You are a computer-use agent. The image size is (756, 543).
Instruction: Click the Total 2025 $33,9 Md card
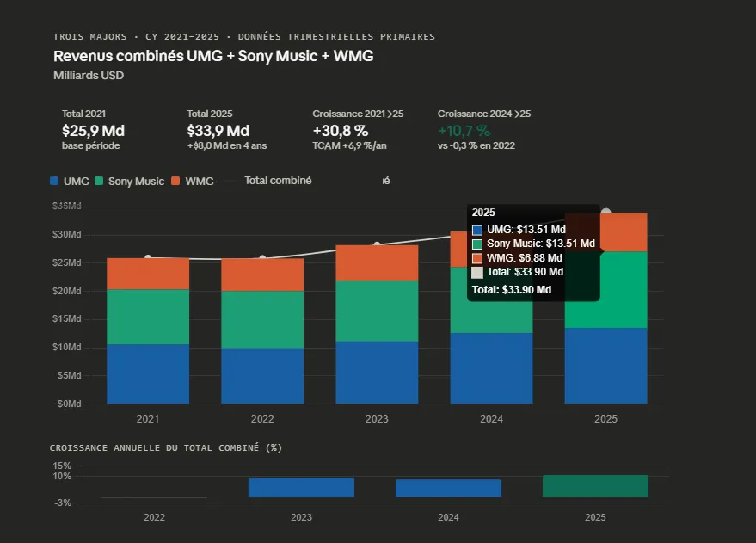[x=226, y=130]
